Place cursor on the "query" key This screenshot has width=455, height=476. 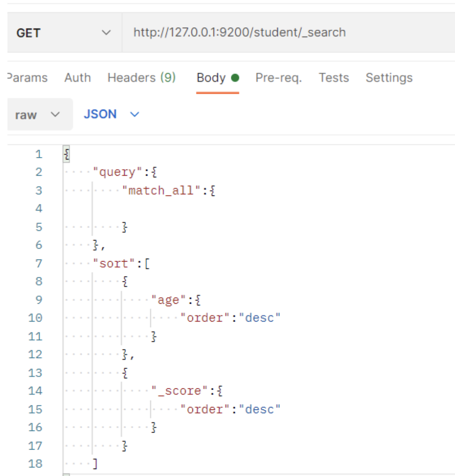pos(117,172)
